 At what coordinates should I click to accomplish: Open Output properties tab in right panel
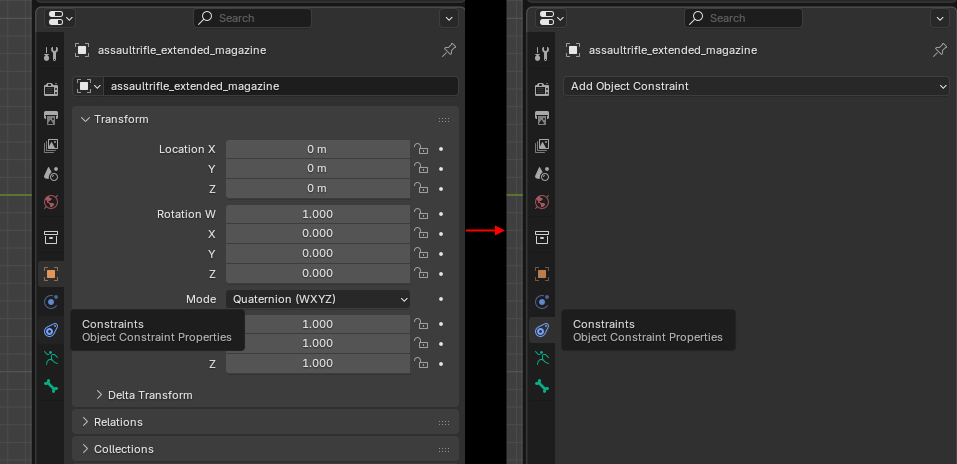pos(542,117)
